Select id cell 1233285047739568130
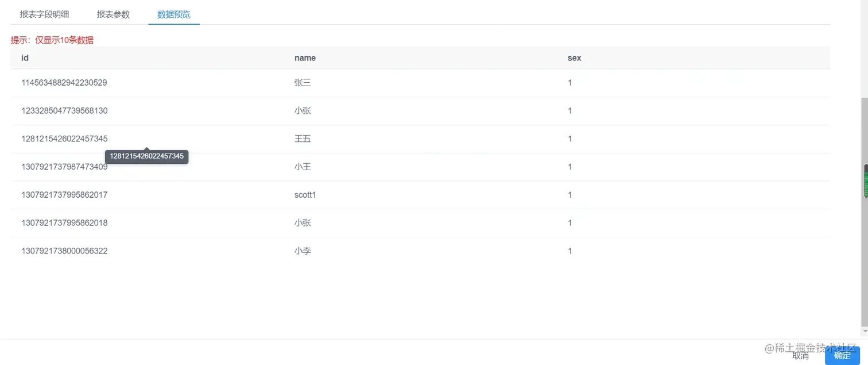The height and width of the screenshot is (365, 868). [x=64, y=111]
